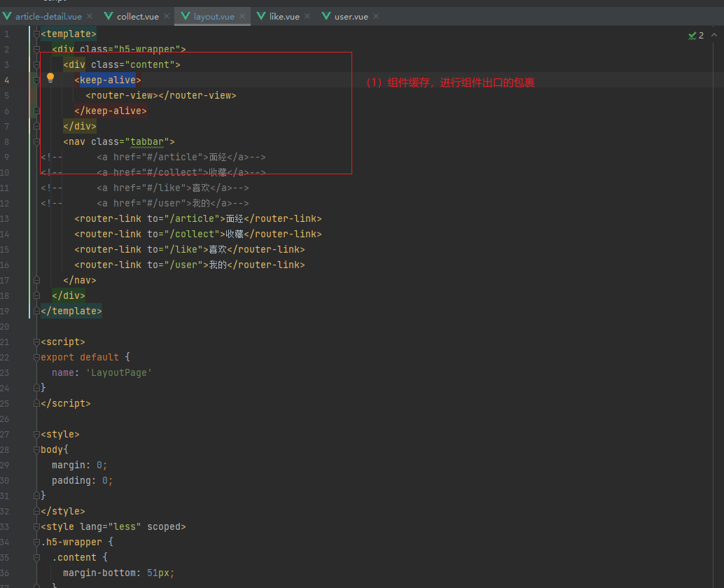The width and height of the screenshot is (724, 588).
Task: Collapse the template block on line 1
Action: tap(36, 34)
